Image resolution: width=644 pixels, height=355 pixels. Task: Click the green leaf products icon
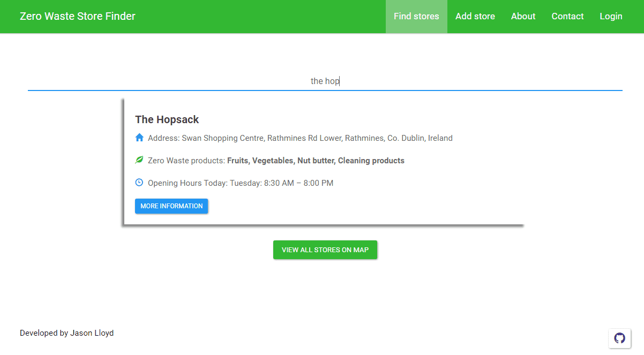pyautogui.click(x=139, y=160)
